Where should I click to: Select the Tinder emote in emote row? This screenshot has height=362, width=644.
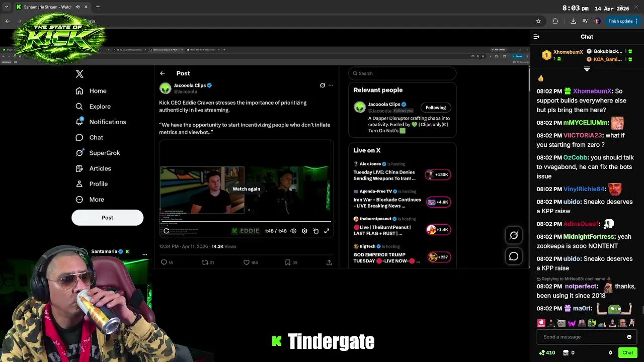541,323
